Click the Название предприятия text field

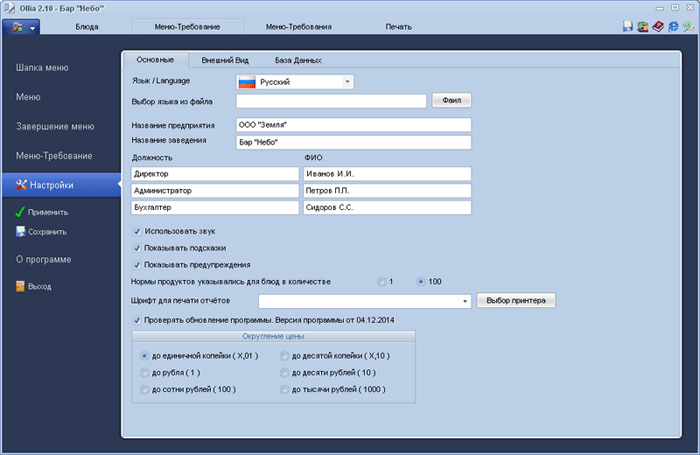[353, 125]
